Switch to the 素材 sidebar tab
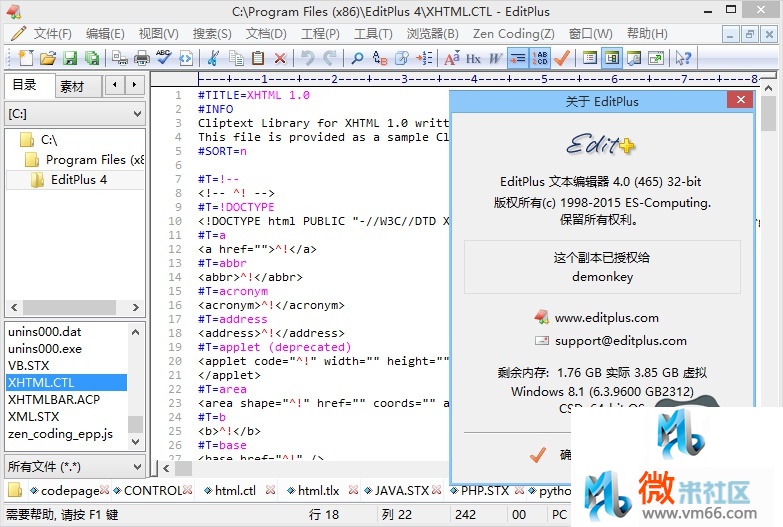The image size is (783, 527). (x=78, y=86)
